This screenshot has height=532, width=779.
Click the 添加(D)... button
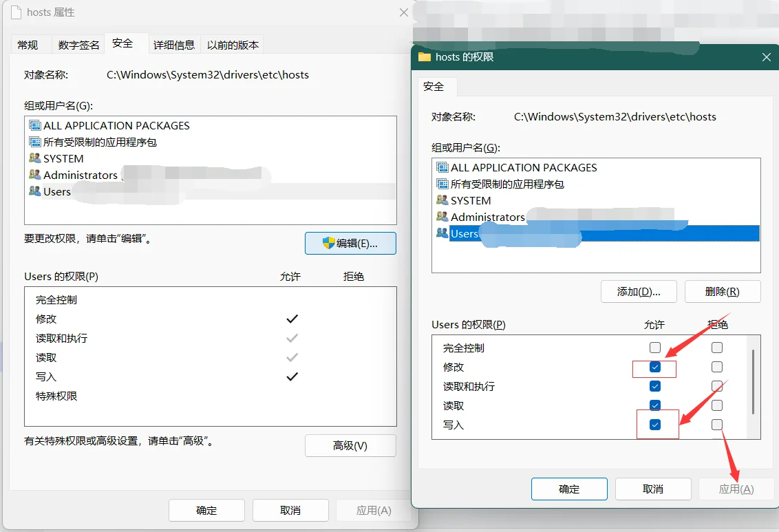(x=639, y=291)
